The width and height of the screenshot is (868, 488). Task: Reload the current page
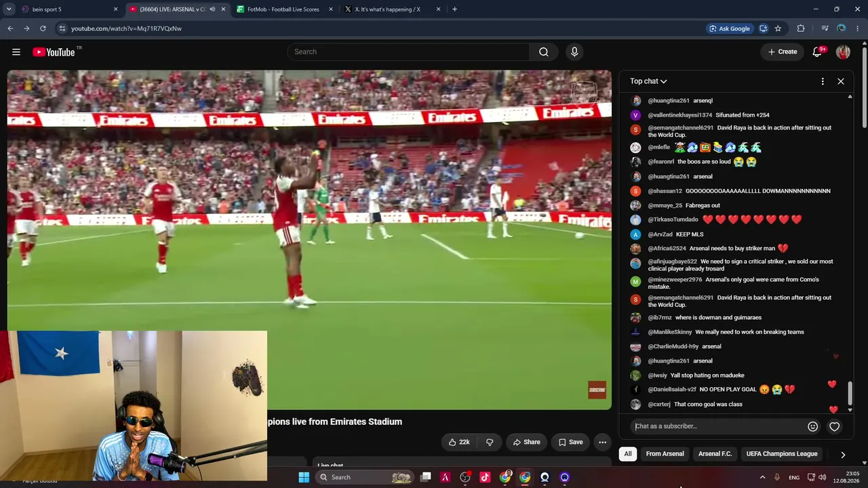tap(43, 28)
